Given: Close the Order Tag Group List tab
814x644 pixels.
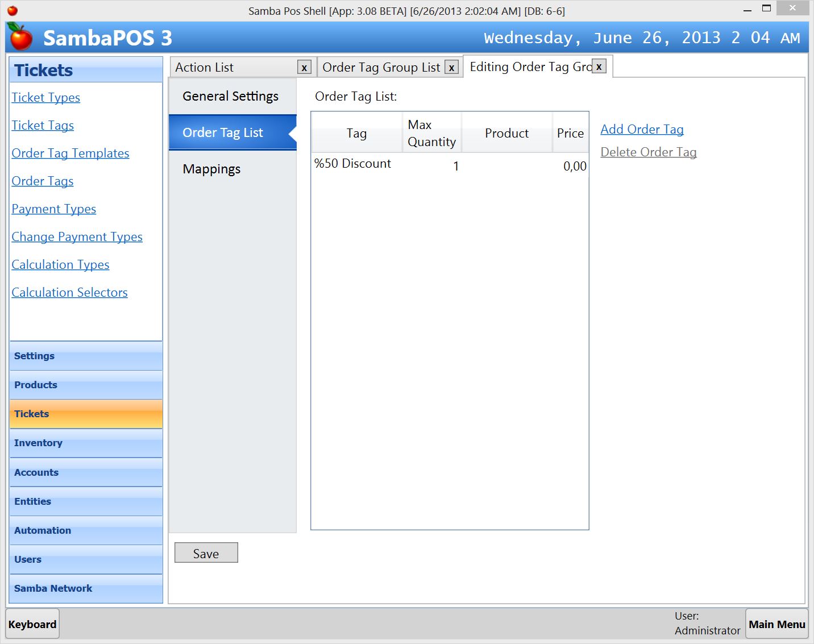Looking at the screenshot, I should pyautogui.click(x=451, y=68).
